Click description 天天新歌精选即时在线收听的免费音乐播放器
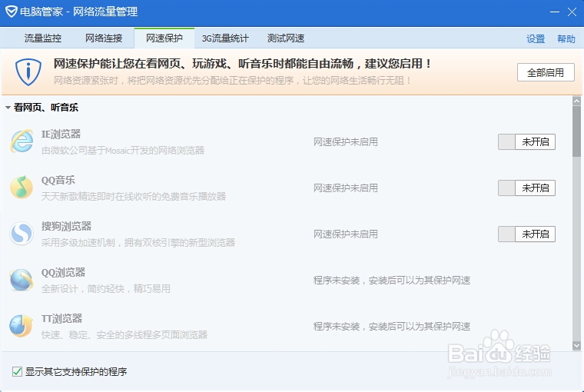The height and width of the screenshot is (392, 584). coord(134,197)
